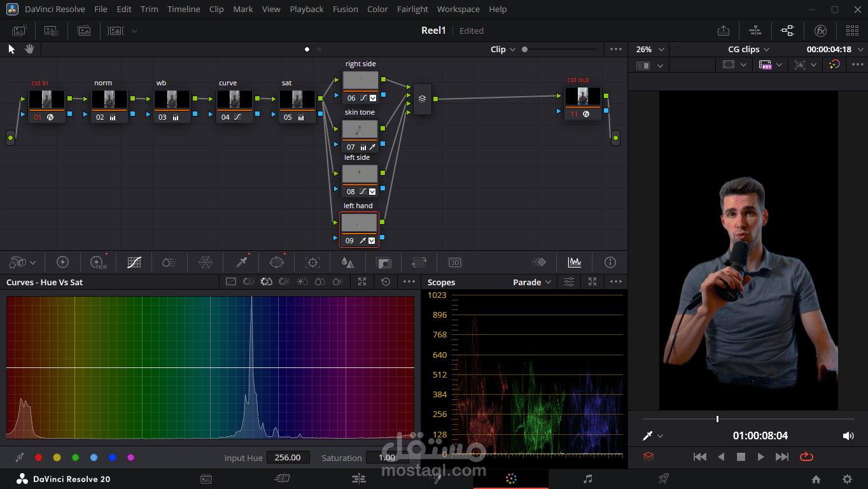This screenshot has width=868, height=489.
Task: Open scope settings sliders button
Action: click(x=569, y=281)
